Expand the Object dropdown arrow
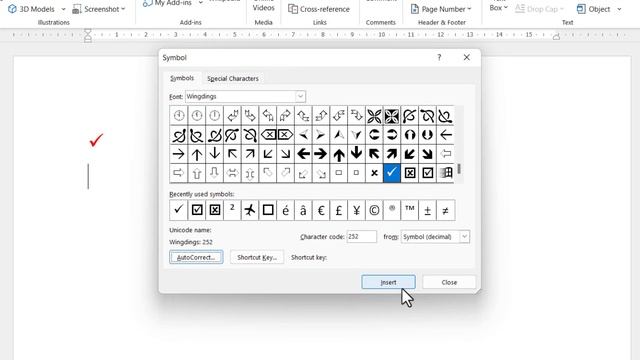 pos(619,9)
